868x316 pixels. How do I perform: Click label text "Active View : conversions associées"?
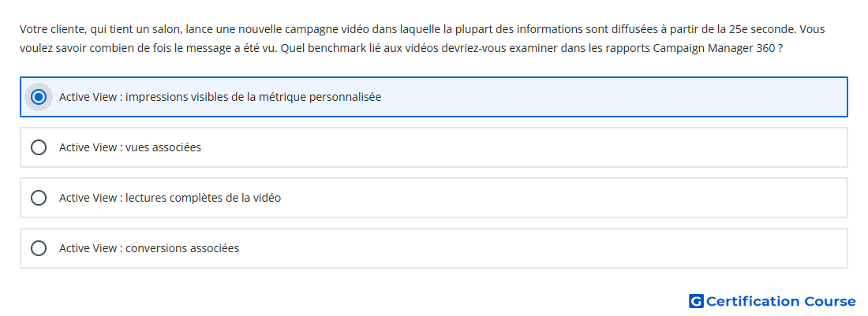pos(149,248)
